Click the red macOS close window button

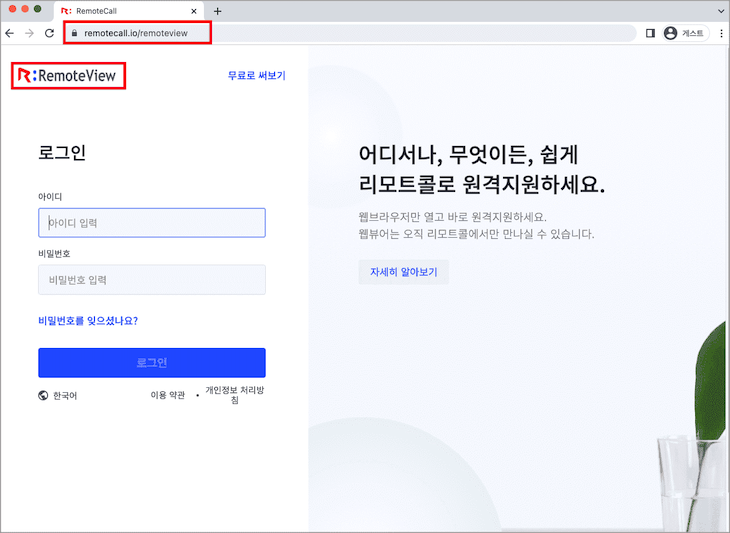[13, 9]
